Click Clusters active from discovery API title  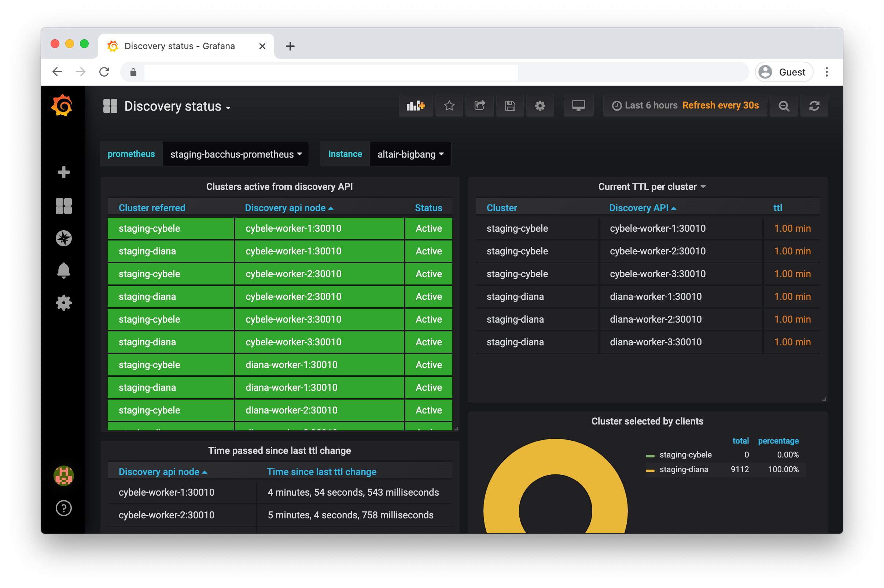click(x=279, y=187)
